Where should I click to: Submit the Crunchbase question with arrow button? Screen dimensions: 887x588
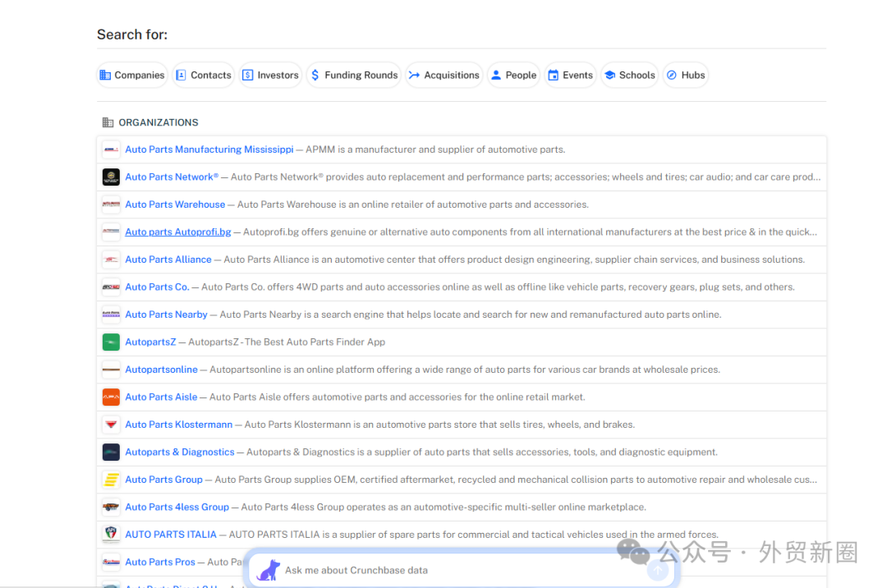pyautogui.click(x=658, y=571)
